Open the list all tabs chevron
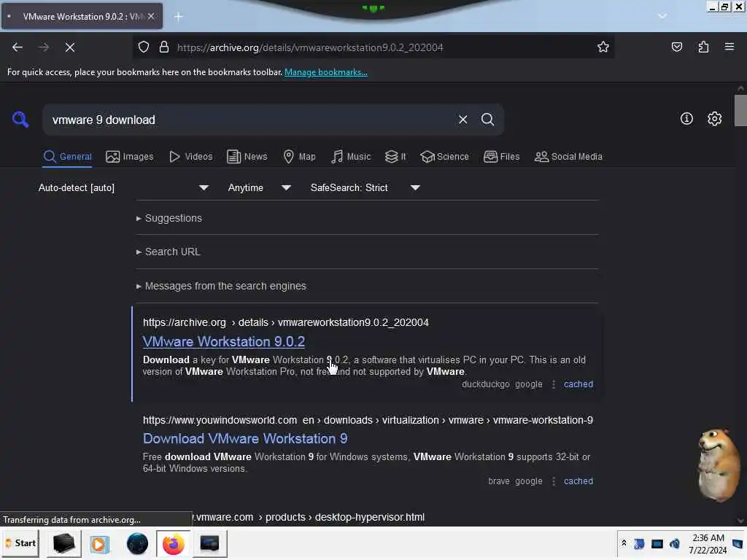The image size is (747, 560). pos(662,16)
